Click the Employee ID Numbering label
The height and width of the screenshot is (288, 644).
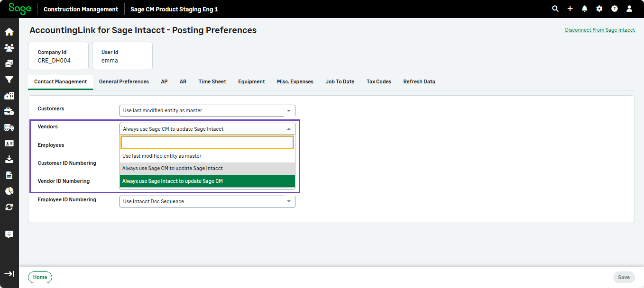67,199
